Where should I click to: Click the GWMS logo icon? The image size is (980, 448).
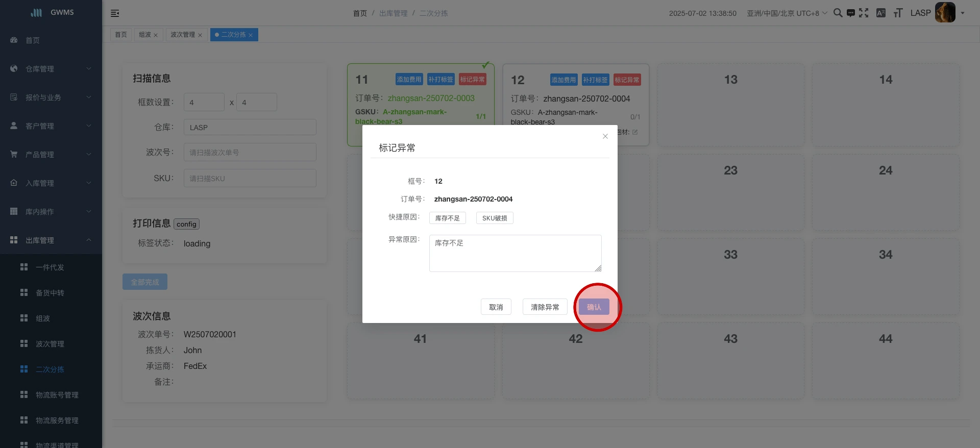point(36,13)
